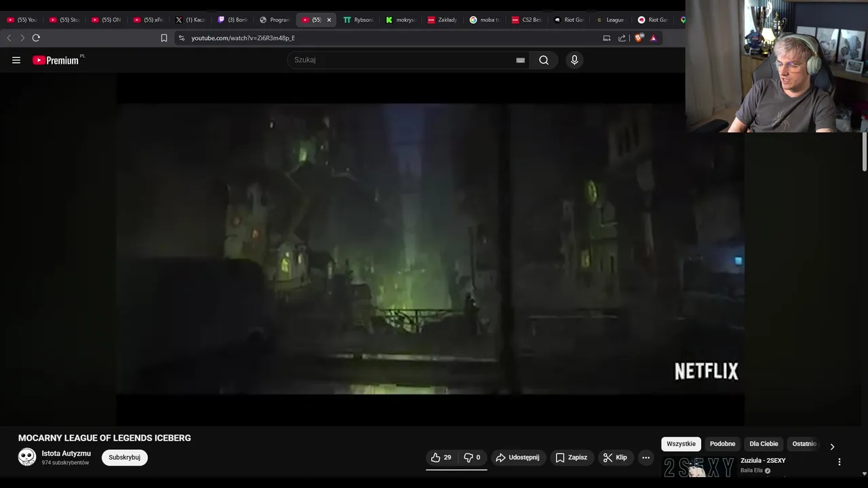Select the Wszystkie filter chip
Image resolution: width=868 pixels, height=488 pixels.
click(x=681, y=444)
